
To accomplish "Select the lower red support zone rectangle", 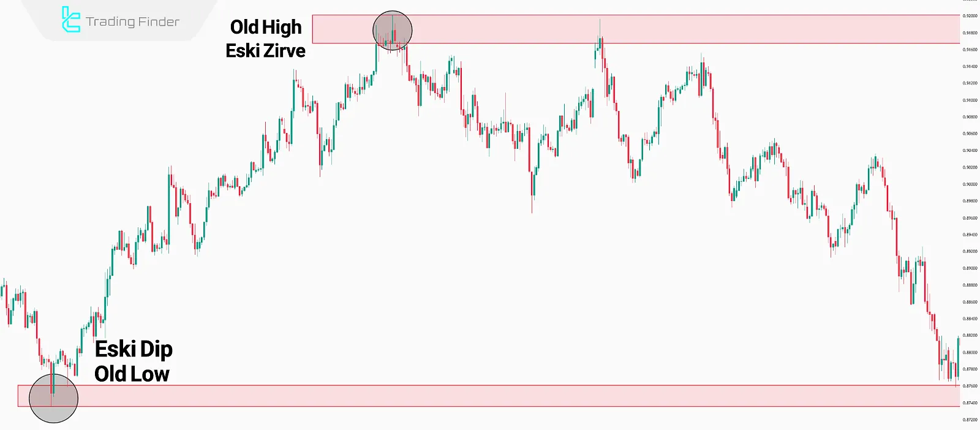I will coord(490,396).
